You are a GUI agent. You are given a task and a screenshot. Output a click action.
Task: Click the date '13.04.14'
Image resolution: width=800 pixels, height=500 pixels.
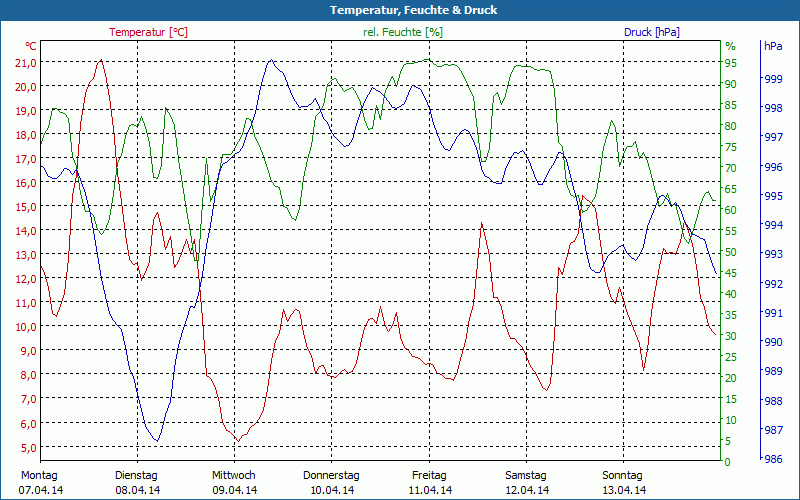[624, 490]
